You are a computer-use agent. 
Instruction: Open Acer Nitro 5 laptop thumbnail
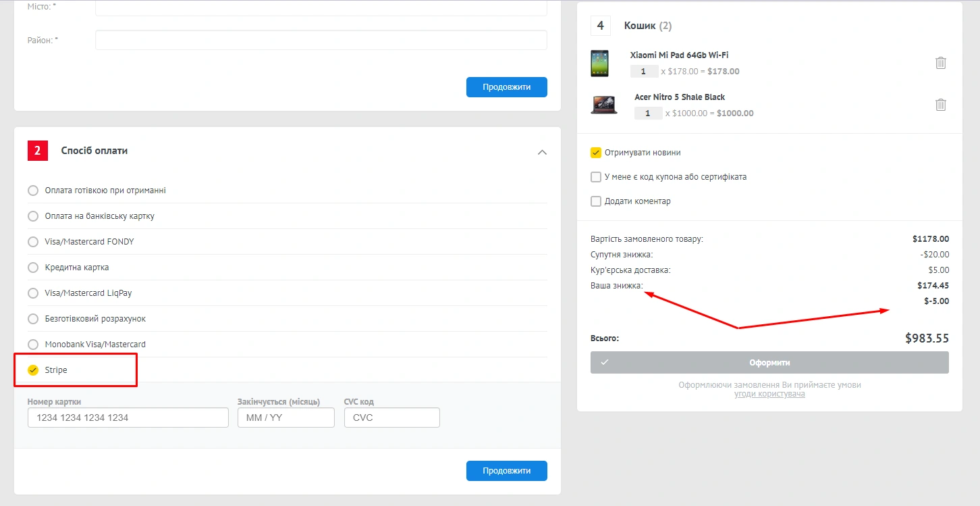[x=603, y=105]
